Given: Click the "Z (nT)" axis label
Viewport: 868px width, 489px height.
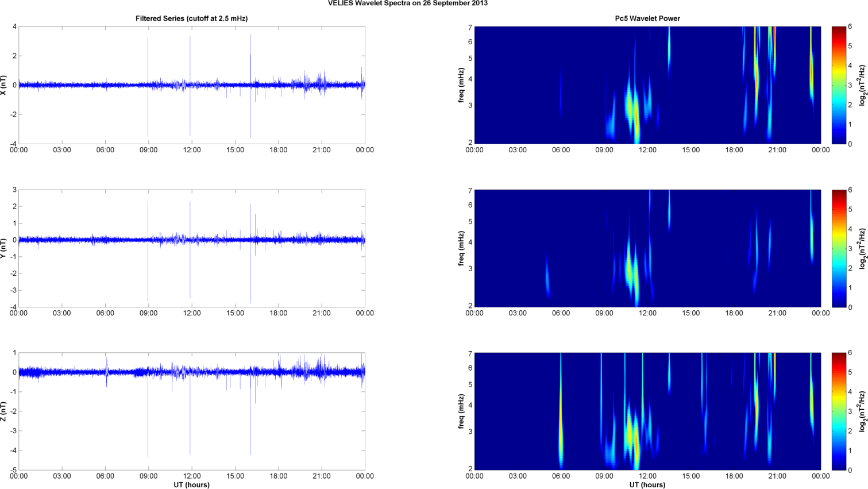Looking at the screenshot, I should (5, 411).
